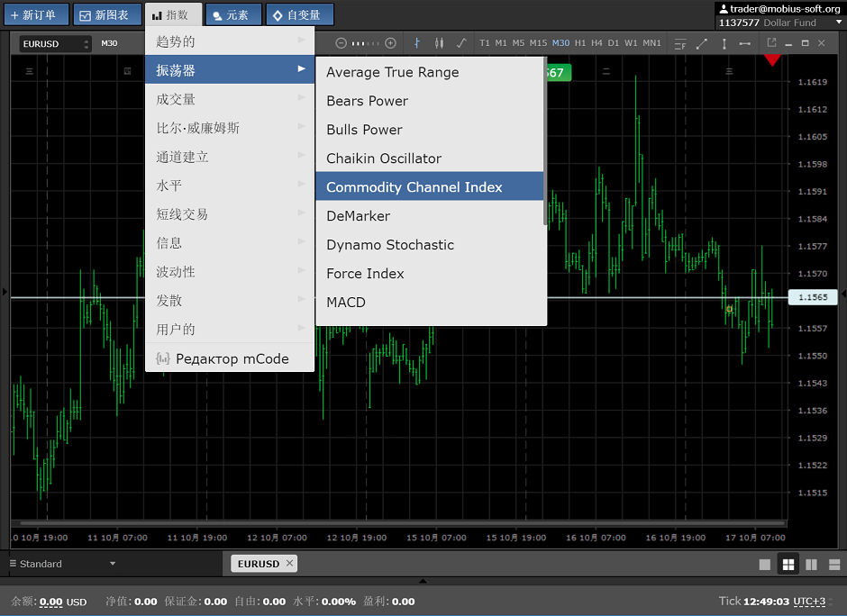847x616 pixels.
Task: Expand the Dollar Fund account dropdown
Action: (x=838, y=23)
